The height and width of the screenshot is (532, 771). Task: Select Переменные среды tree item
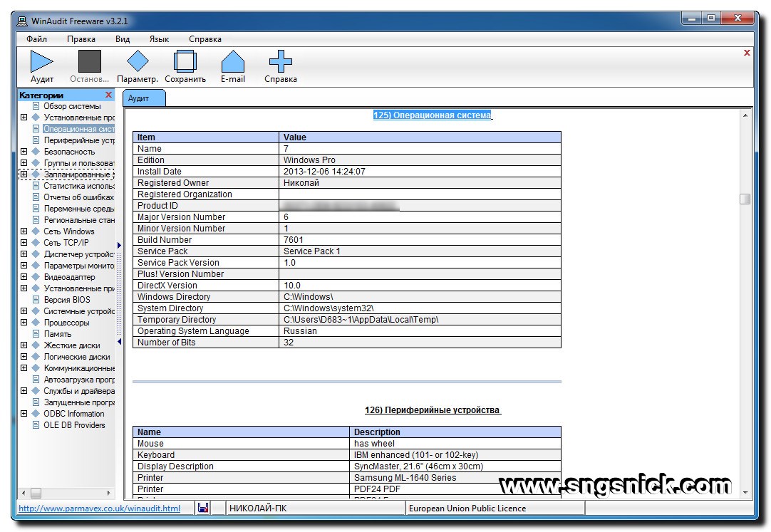tap(78, 208)
